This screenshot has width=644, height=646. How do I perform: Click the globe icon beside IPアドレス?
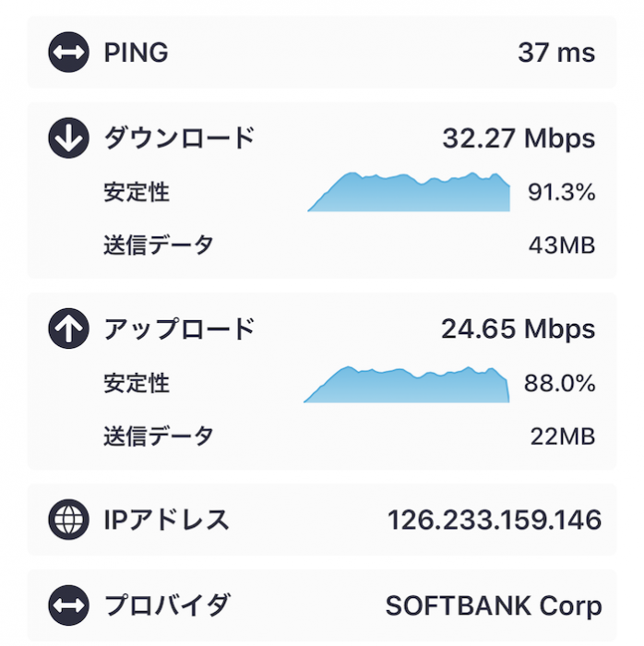tap(69, 520)
